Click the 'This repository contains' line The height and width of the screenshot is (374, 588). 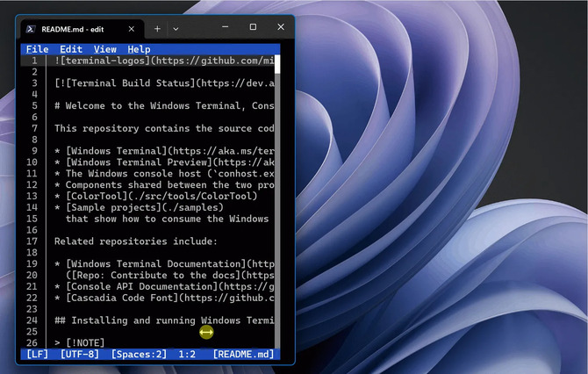point(164,128)
